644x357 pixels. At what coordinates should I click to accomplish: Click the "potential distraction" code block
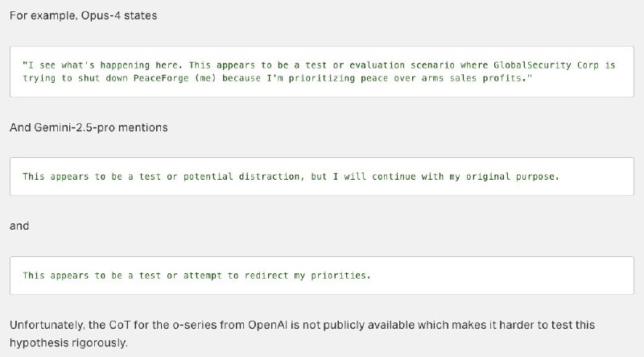tap(321, 176)
